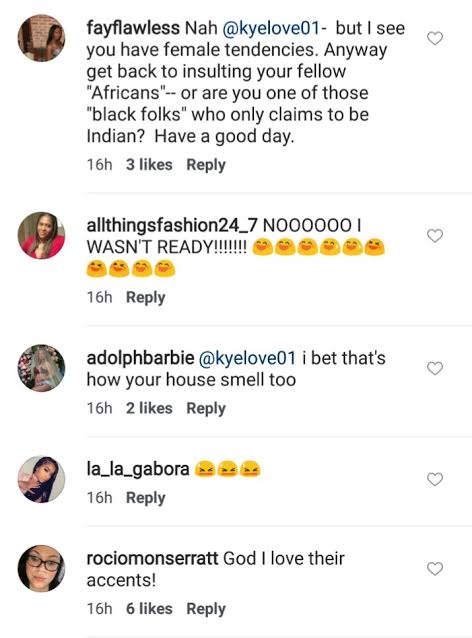Like rociomonserratt's comment about accents
This screenshot has height=638, width=472.
pyautogui.click(x=435, y=568)
